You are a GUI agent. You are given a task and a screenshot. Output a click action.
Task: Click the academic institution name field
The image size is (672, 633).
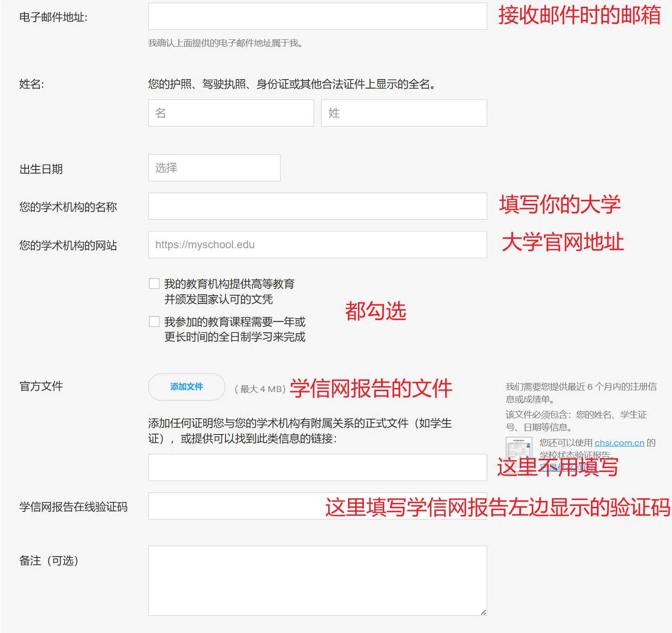click(317, 206)
